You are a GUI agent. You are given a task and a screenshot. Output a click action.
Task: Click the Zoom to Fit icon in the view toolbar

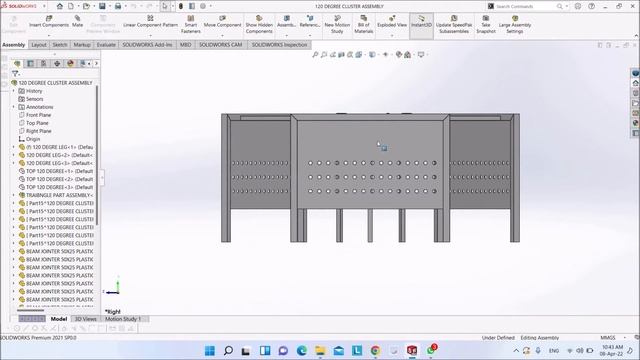[315, 54]
